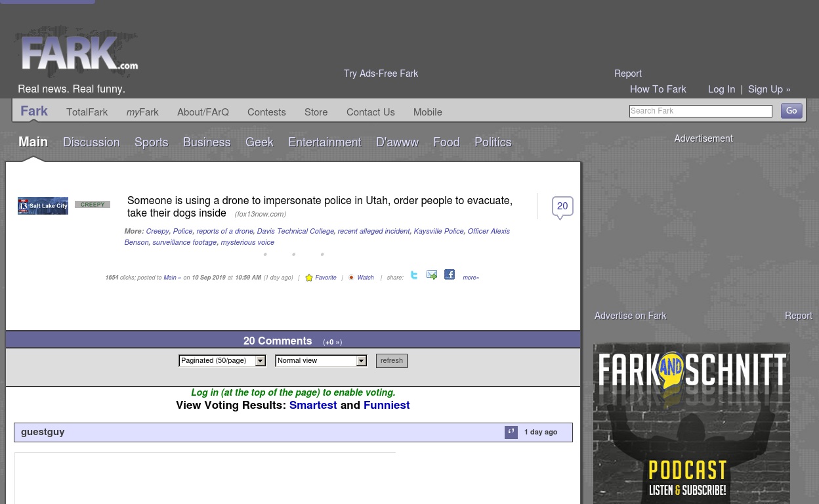This screenshot has width=819, height=504.
Task: Switch to the D'awww tab
Action: [398, 142]
